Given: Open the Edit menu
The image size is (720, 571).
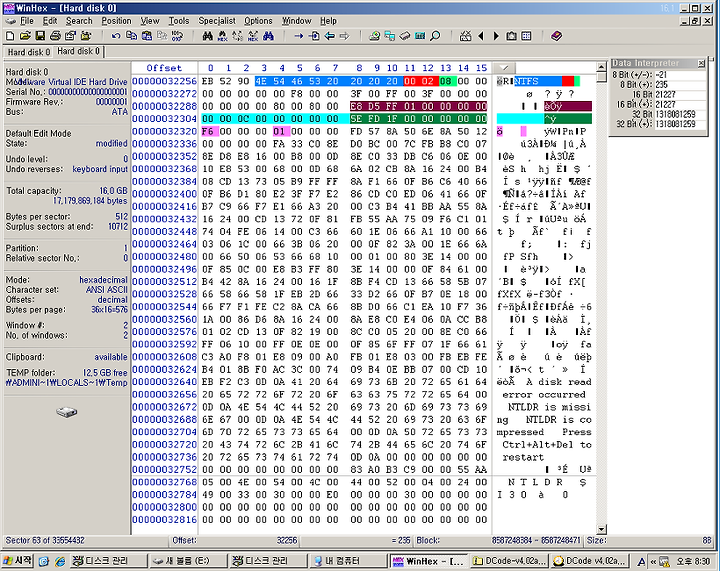Looking at the screenshot, I should point(50,21).
